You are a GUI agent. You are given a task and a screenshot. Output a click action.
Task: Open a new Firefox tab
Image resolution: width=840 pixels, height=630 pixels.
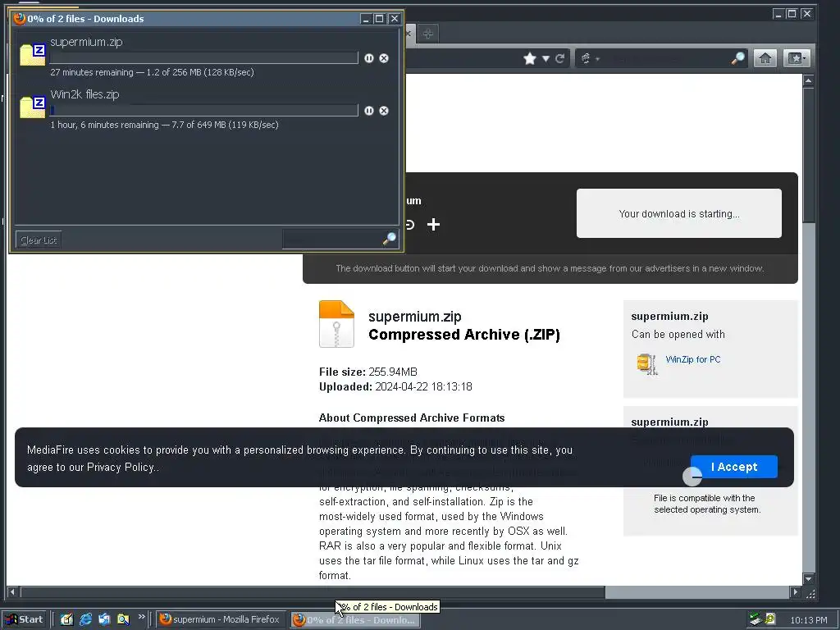[427, 34]
